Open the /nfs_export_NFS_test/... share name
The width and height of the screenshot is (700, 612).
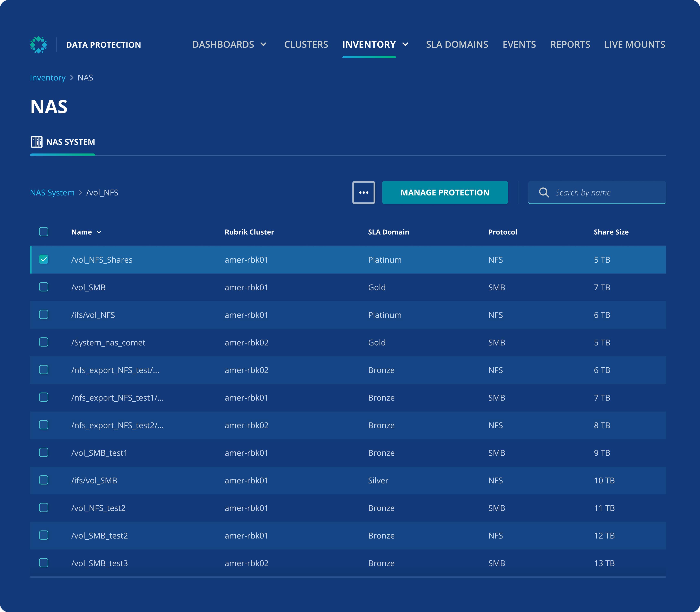(115, 370)
